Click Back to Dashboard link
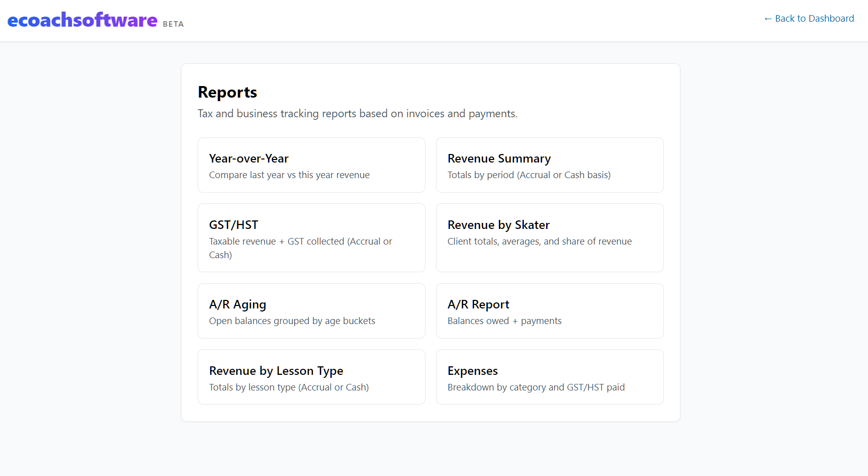The height and width of the screenshot is (476, 868). pos(809,19)
